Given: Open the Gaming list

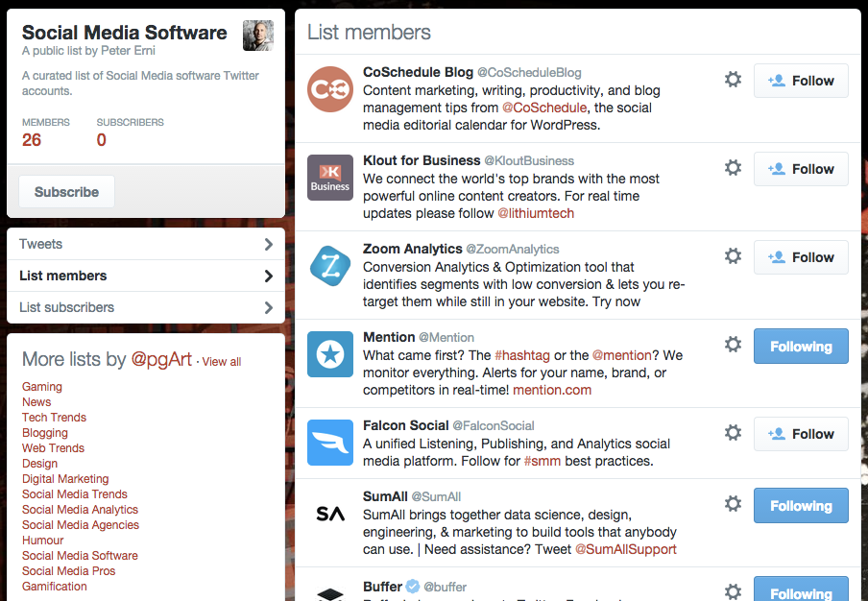Looking at the screenshot, I should [x=42, y=387].
